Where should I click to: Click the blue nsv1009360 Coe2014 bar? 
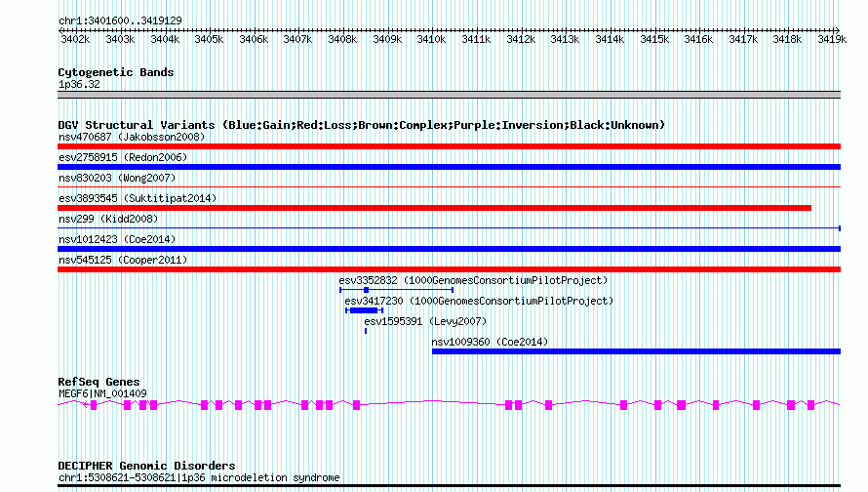click(x=636, y=351)
